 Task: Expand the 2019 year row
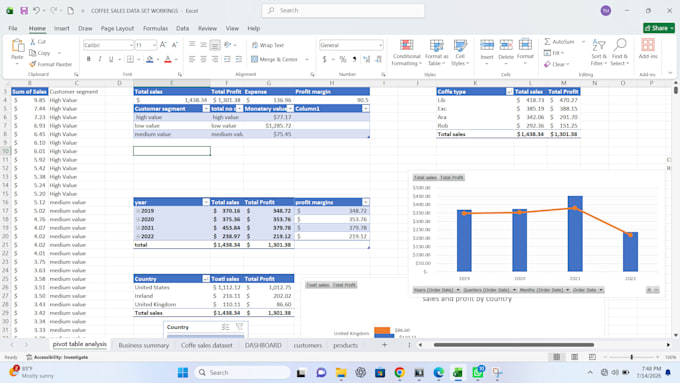[138, 211]
